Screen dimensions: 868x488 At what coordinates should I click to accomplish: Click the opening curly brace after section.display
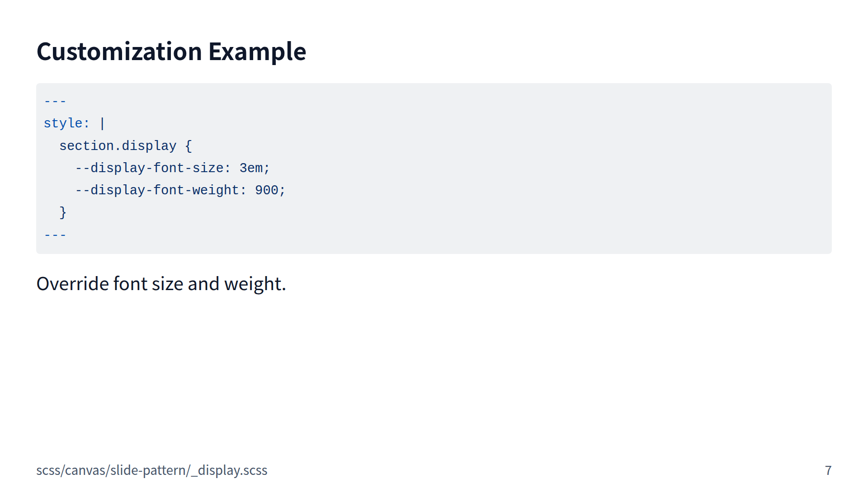pyautogui.click(x=189, y=146)
